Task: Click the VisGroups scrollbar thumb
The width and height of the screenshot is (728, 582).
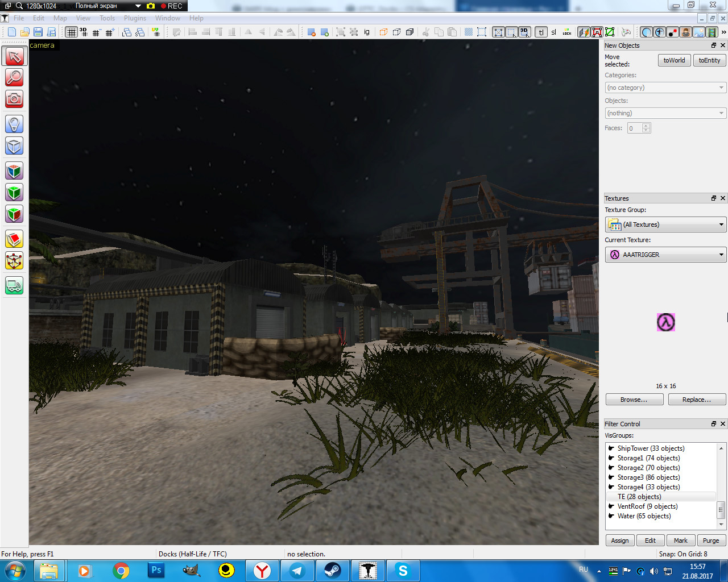Action: [721, 510]
